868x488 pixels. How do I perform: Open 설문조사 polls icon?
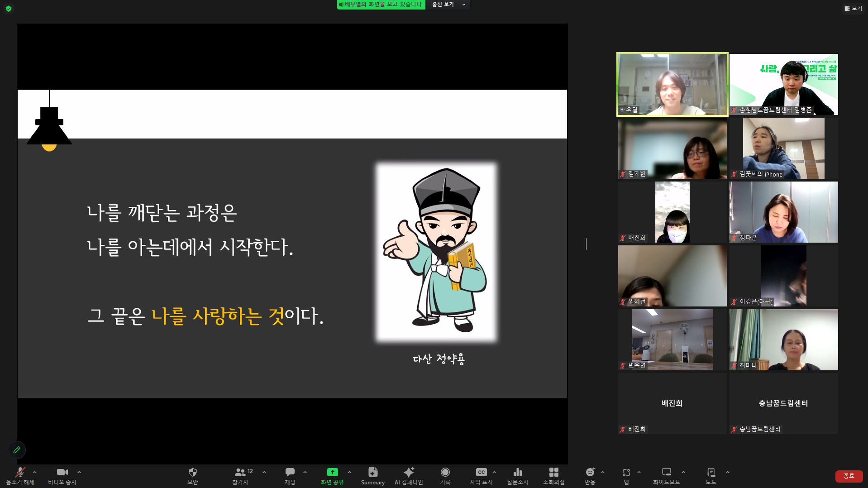point(518,475)
